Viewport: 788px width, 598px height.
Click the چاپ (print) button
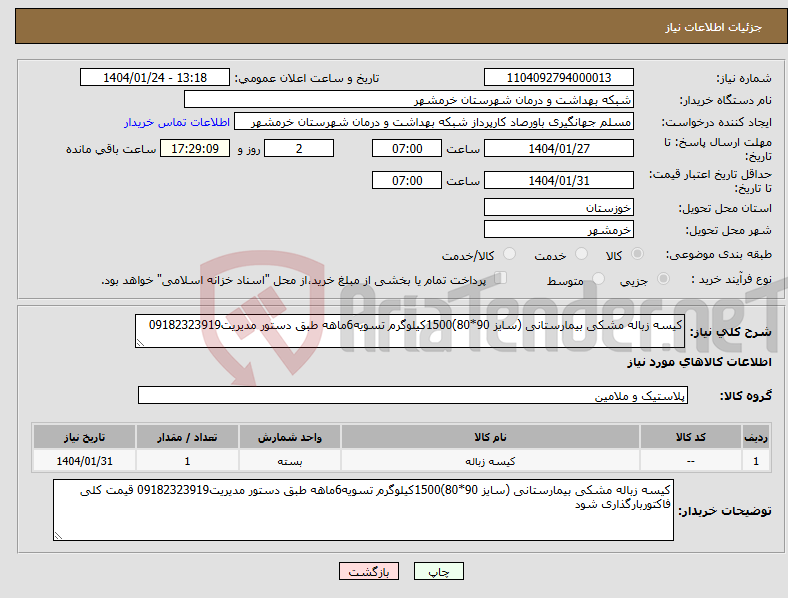(x=439, y=571)
